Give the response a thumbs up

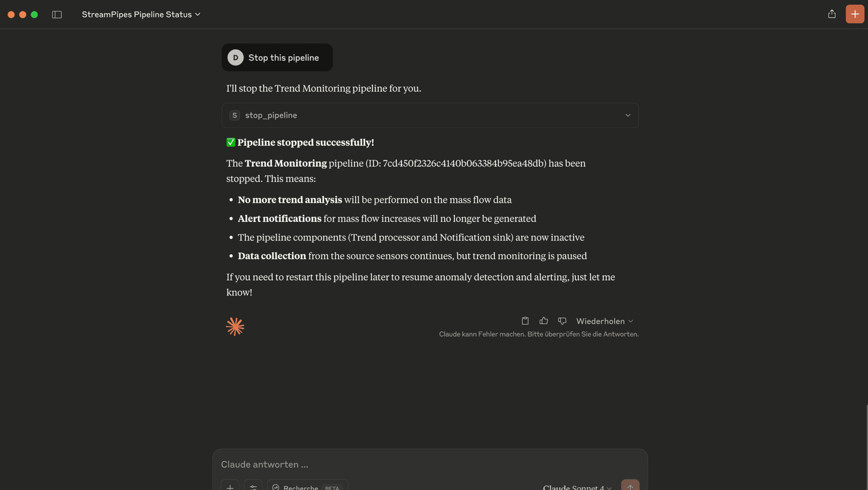pyautogui.click(x=544, y=321)
